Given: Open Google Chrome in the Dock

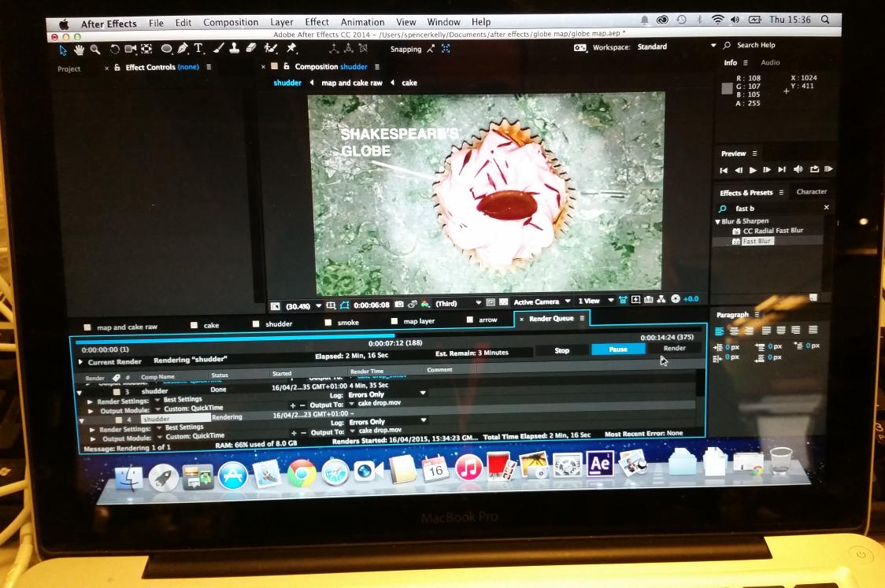Looking at the screenshot, I should pyautogui.click(x=302, y=473).
